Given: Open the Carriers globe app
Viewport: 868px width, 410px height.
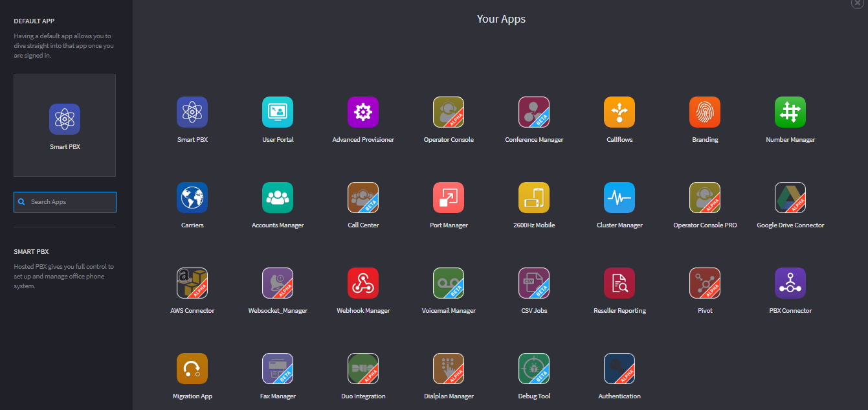Looking at the screenshot, I should 192,198.
